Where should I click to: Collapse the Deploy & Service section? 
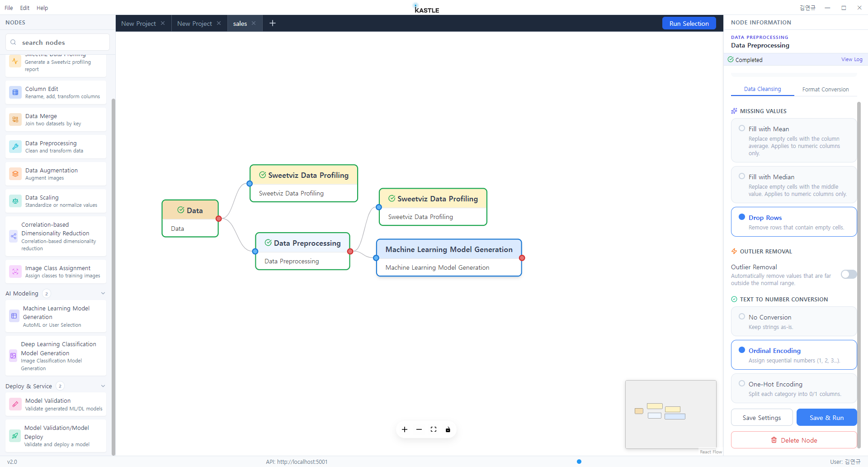(103, 386)
